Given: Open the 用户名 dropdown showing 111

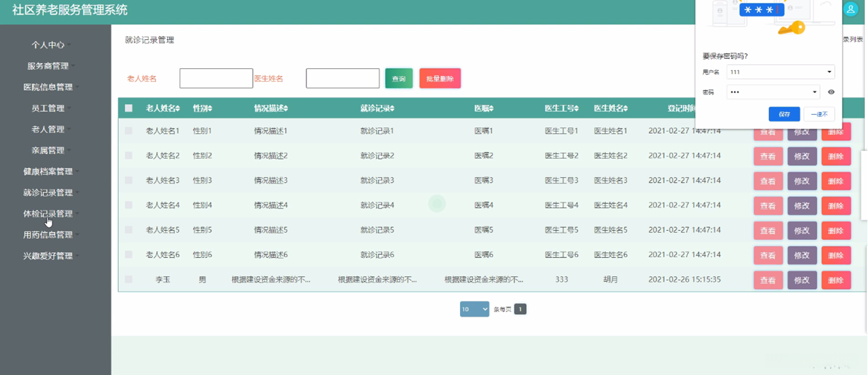Looking at the screenshot, I should [781, 72].
